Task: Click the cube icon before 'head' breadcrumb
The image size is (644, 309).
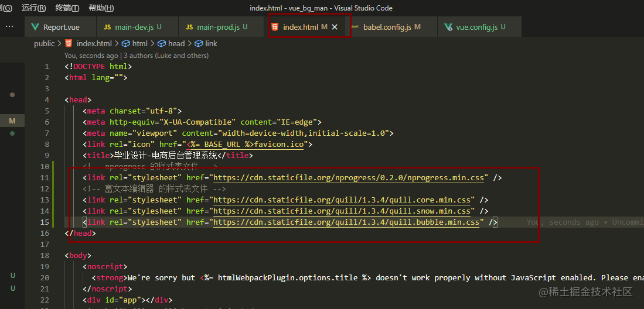Action: click(x=162, y=43)
